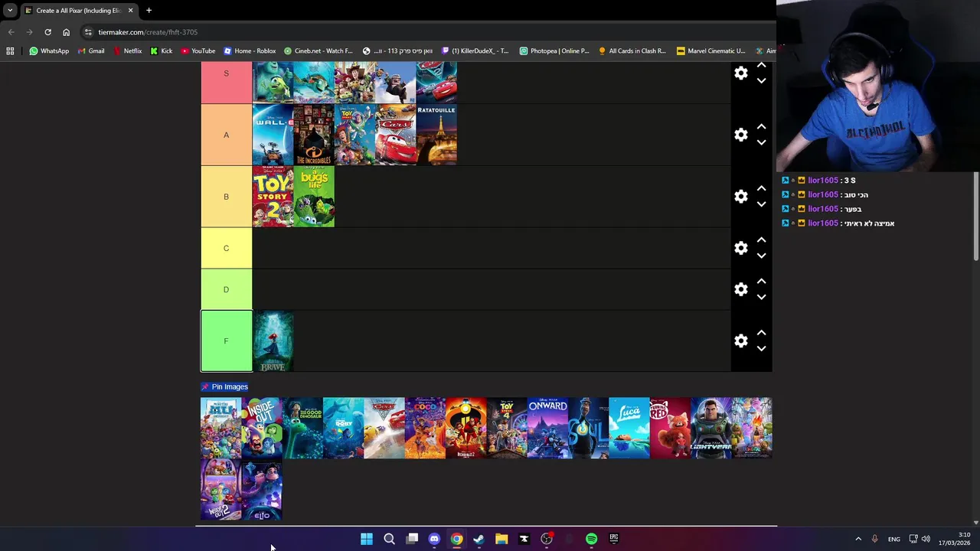This screenshot has width=980, height=551.
Task: Select the B tier label
Action: [226, 197]
